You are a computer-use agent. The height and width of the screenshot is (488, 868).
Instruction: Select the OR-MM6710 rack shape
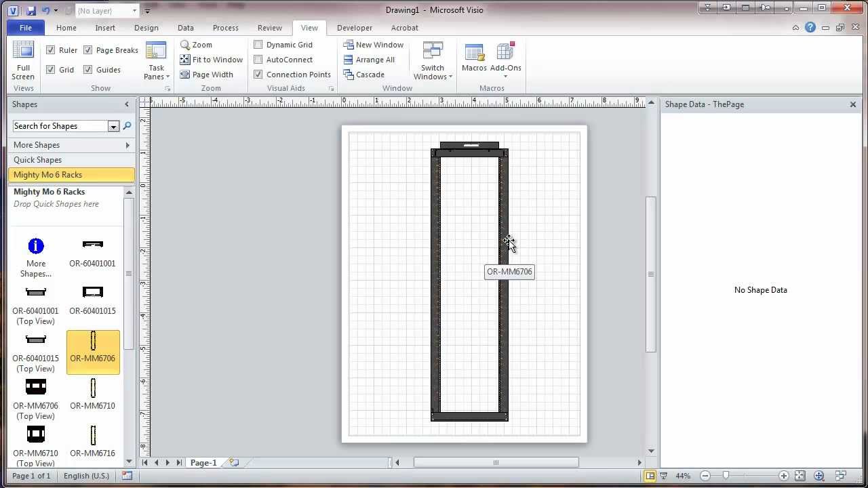93,394
